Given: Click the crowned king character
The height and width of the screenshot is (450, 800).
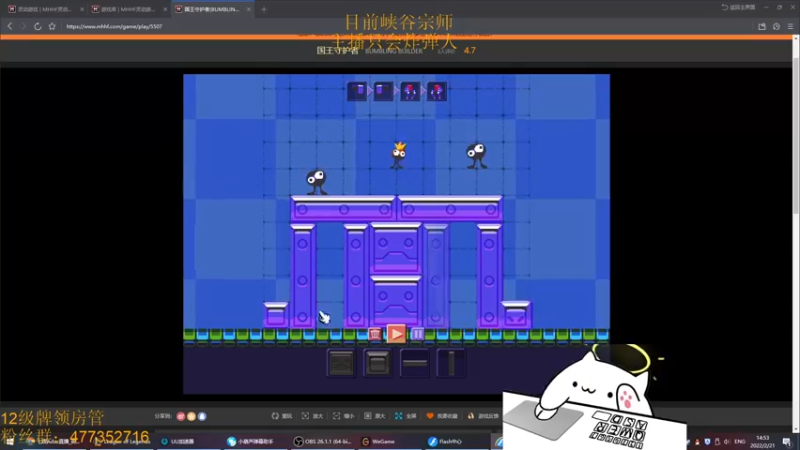Looking at the screenshot, I should (x=398, y=156).
